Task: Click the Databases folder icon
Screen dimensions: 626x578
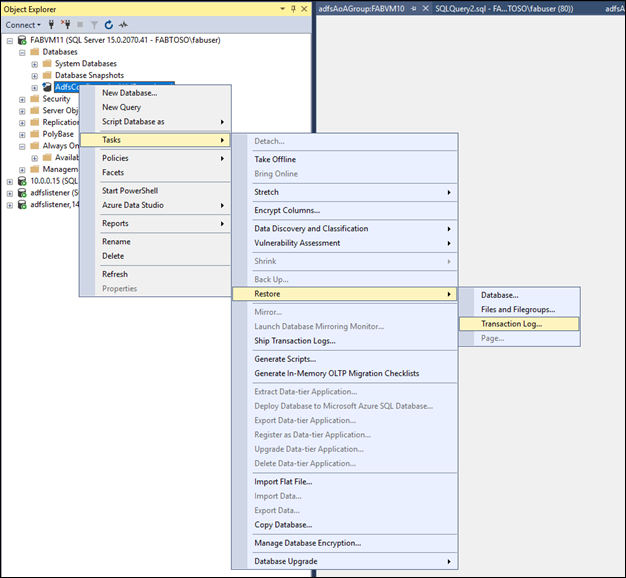Action: [35, 52]
